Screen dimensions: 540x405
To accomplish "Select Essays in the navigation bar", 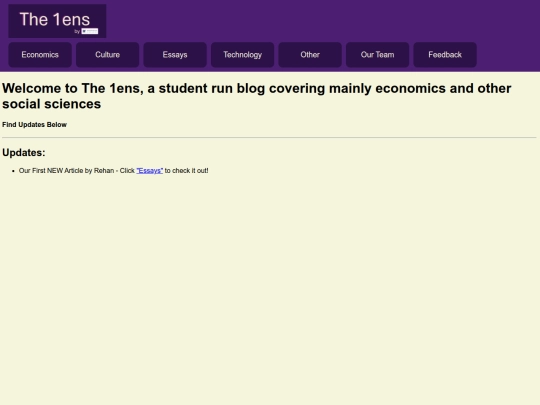I will click(175, 55).
